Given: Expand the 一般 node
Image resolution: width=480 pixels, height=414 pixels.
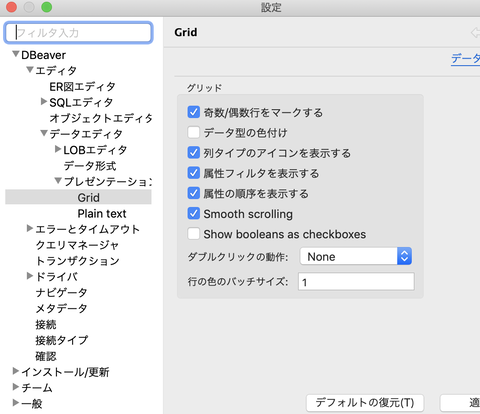Looking at the screenshot, I should 15,403.
